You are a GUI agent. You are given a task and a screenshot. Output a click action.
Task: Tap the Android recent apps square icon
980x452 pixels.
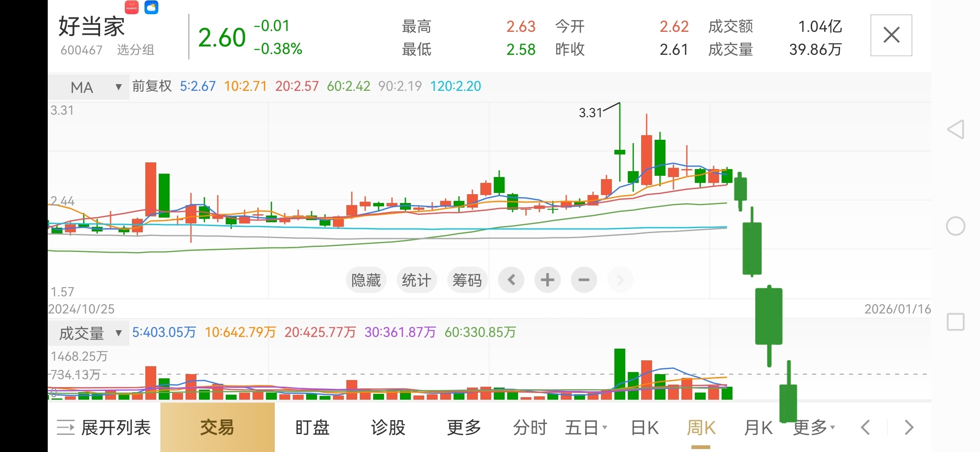coord(956,322)
